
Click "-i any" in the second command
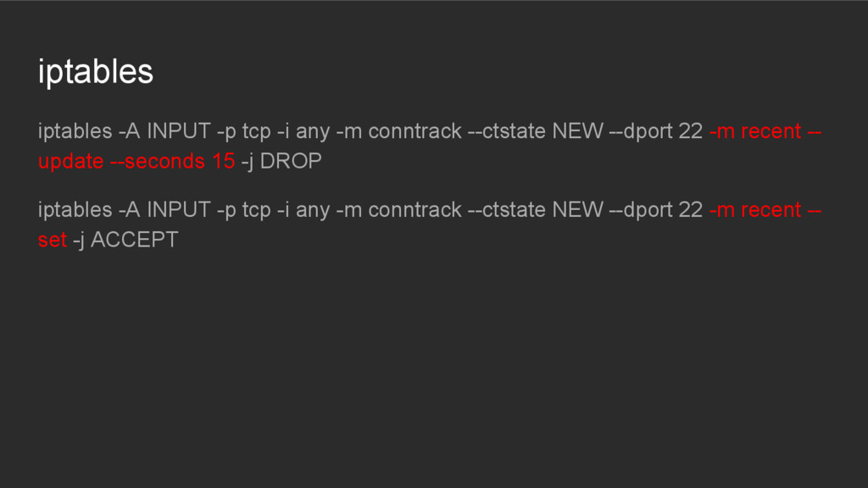tap(303, 210)
